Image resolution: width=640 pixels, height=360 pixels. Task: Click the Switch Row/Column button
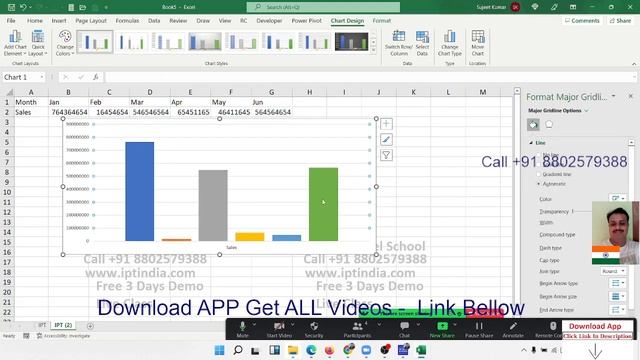[x=398, y=43]
